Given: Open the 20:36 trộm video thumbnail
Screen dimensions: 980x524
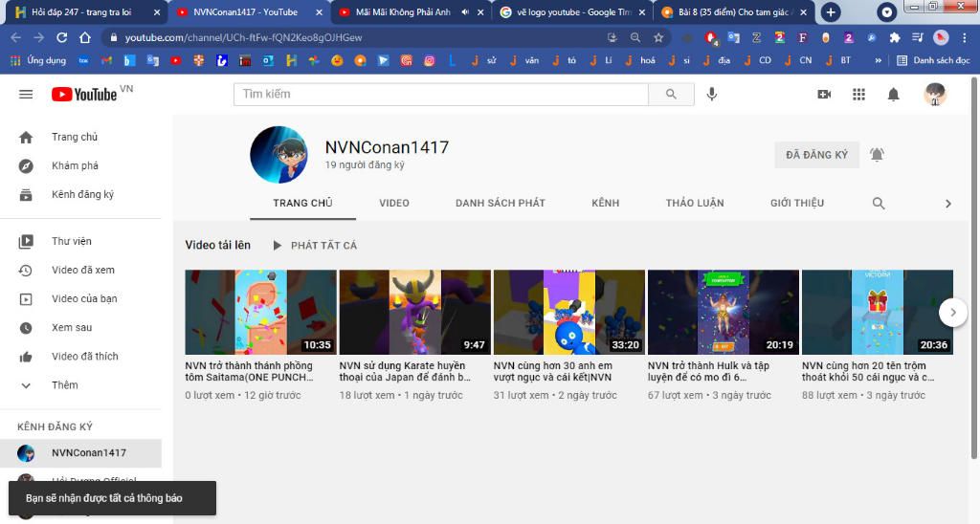Looking at the screenshot, I should coord(878,313).
